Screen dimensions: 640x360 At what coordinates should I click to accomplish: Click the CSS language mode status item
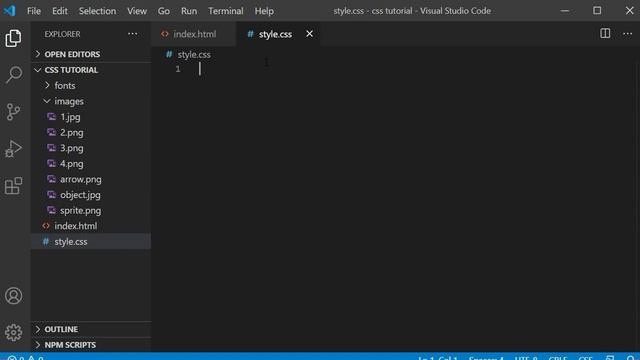[x=586, y=358]
